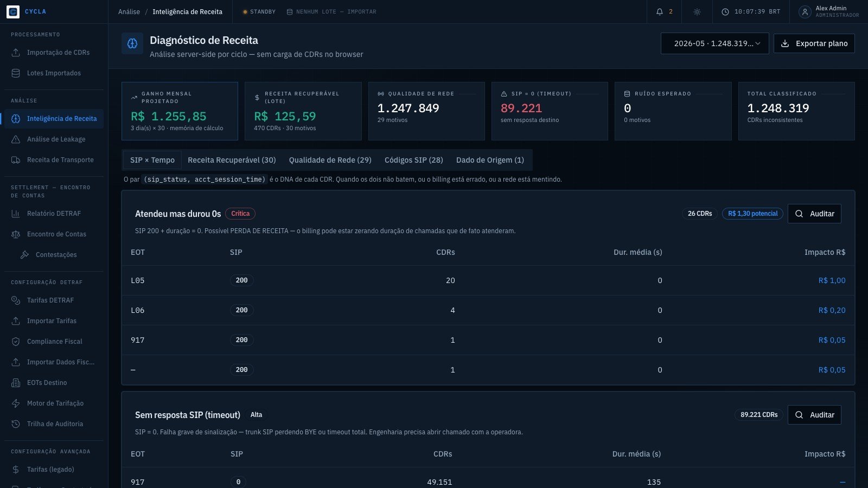Image resolution: width=868 pixels, height=488 pixels.
Task: Audit the Atendeu mas durou 0s group
Action: pos(814,214)
